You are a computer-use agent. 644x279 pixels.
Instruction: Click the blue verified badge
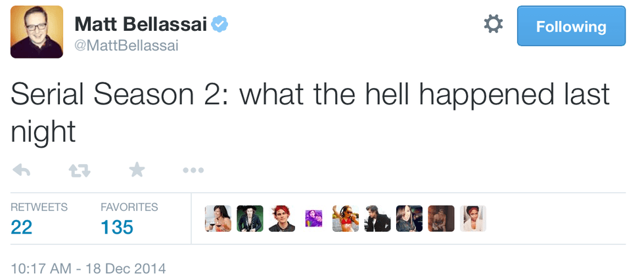(x=219, y=24)
